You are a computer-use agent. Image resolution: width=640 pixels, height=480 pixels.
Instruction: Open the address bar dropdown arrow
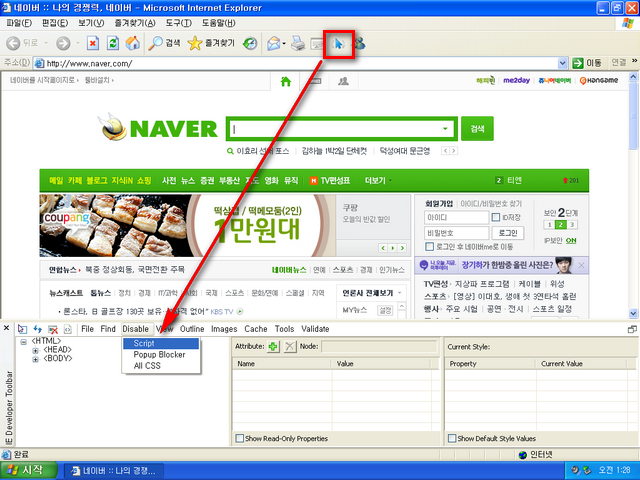click(x=563, y=63)
